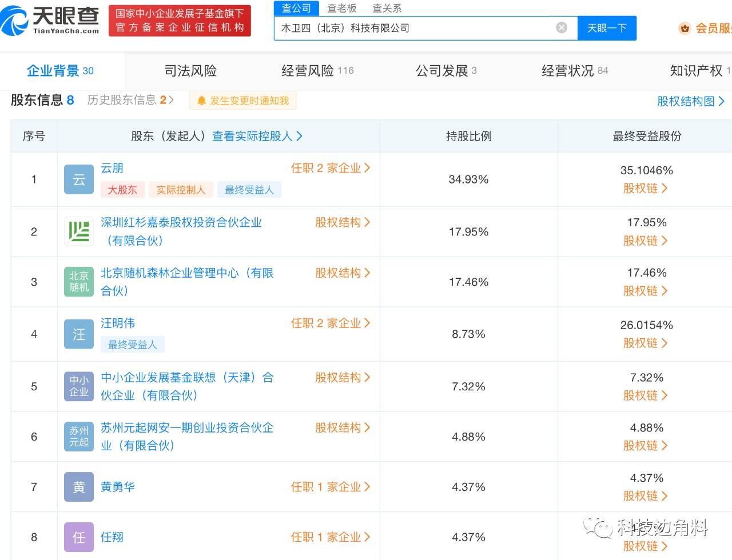Click the TianYanCha logo
Viewport: 732px width, 560px height.
point(50,21)
